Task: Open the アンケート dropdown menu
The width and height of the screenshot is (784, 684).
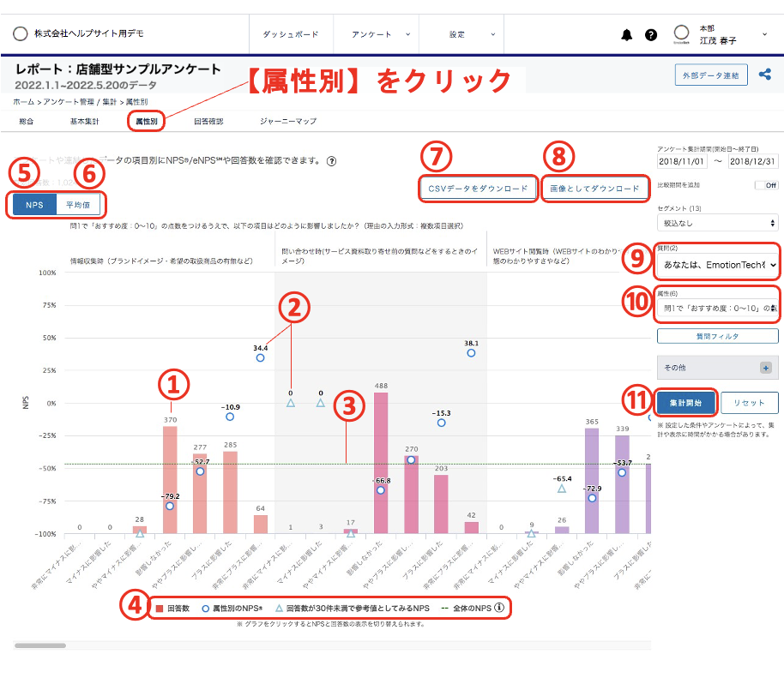Action: click(x=376, y=34)
